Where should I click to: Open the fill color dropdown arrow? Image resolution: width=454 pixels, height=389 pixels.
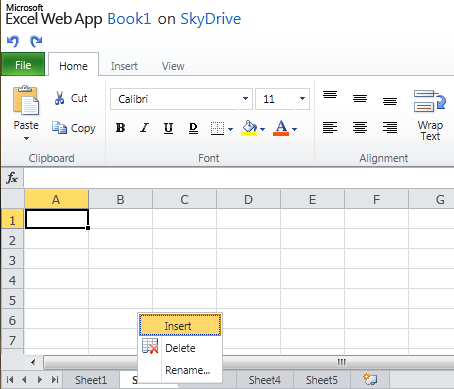(x=262, y=129)
